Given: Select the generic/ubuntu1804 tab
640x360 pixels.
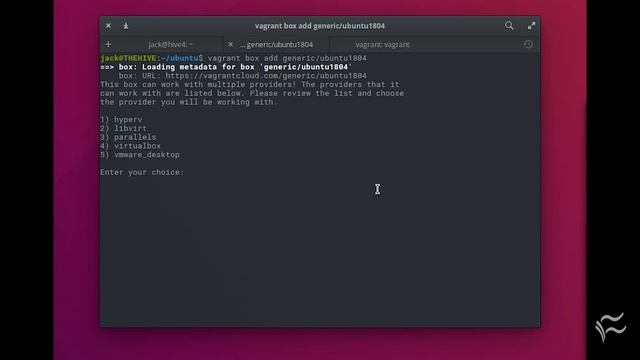Looking at the screenshot, I should (276, 44).
